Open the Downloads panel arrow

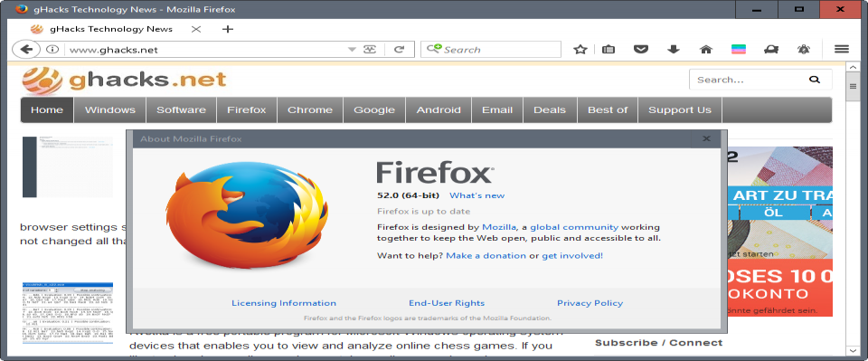click(x=673, y=49)
